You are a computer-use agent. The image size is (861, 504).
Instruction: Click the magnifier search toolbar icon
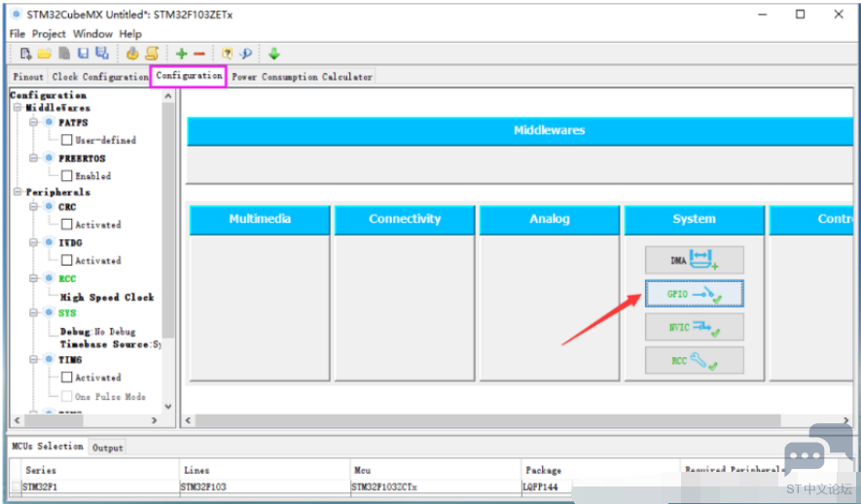click(x=245, y=54)
